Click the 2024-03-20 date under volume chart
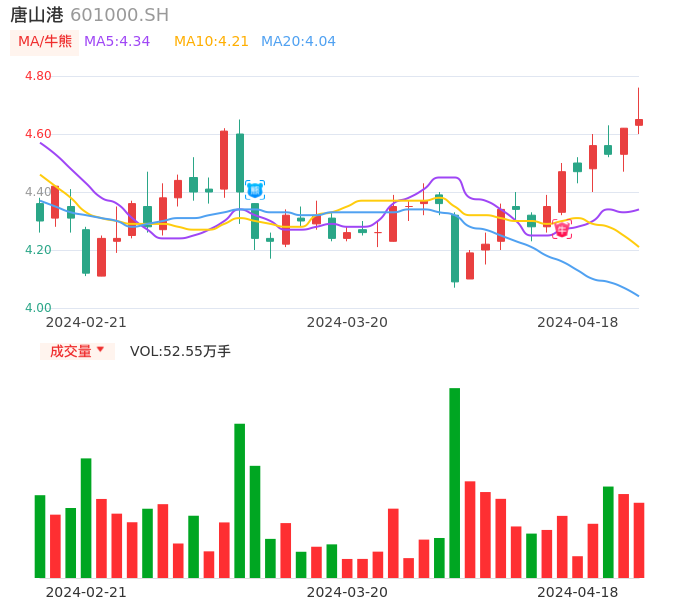The height and width of the screenshot is (606, 686). coord(347,592)
